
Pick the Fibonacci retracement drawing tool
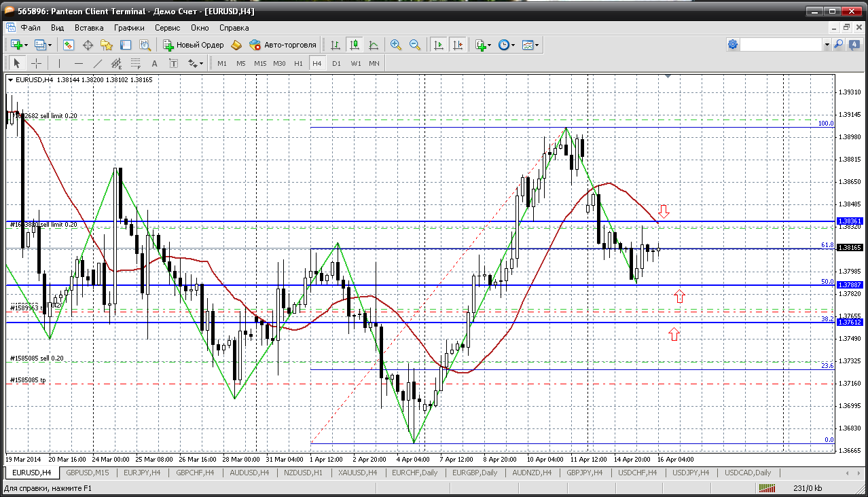pyautogui.click(x=135, y=63)
